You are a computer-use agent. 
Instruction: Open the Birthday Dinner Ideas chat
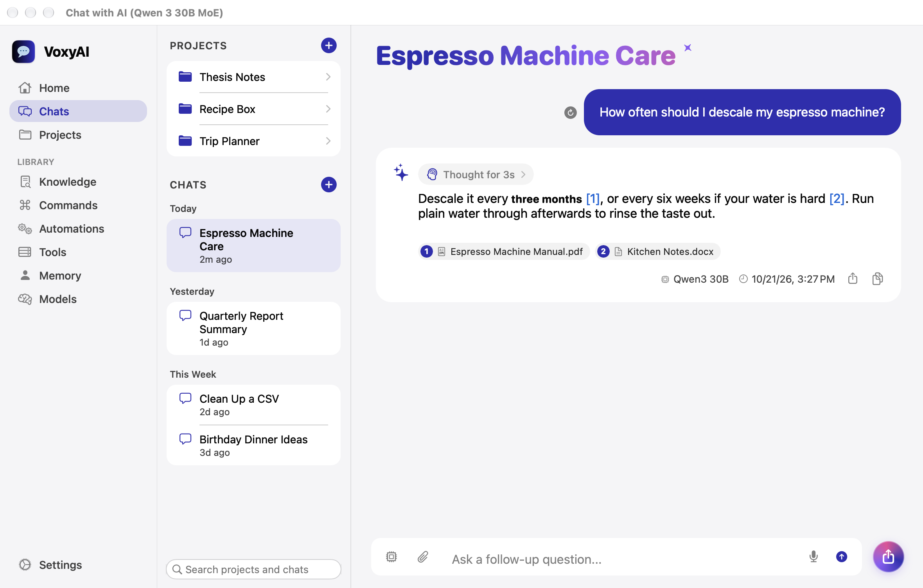point(253,445)
